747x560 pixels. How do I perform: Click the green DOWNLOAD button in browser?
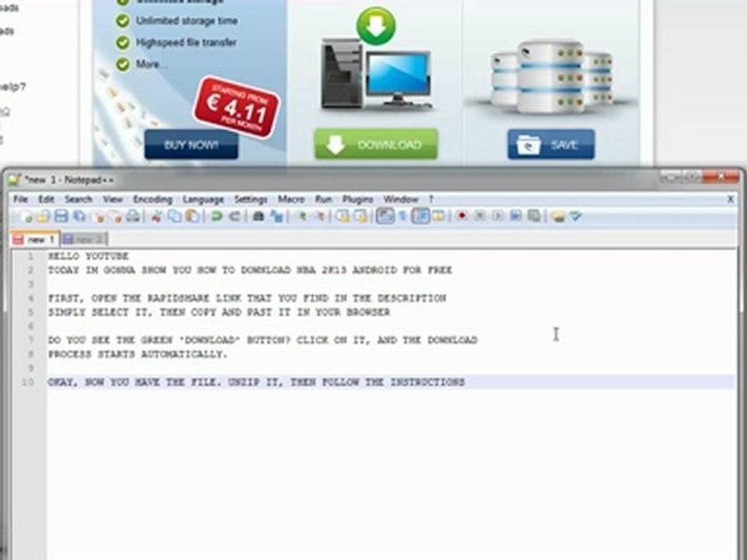(x=376, y=145)
